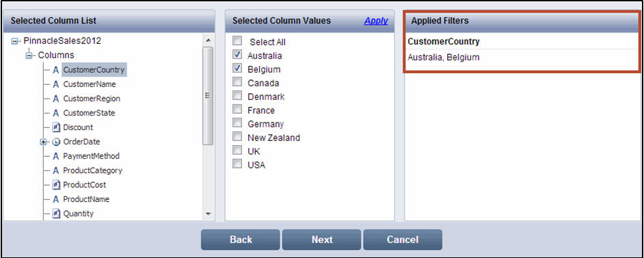Select the PaymentMethod column
Image resolution: width=644 pixels, height=258 pixels.
91,156
